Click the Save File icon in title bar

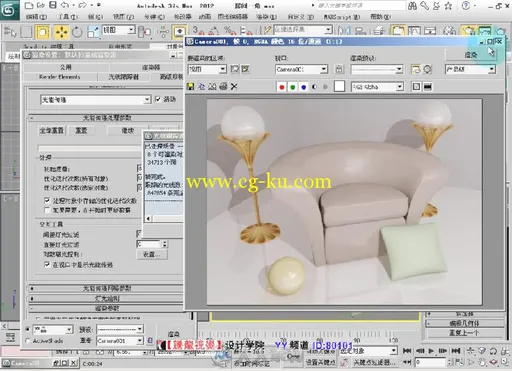[53, 5]
